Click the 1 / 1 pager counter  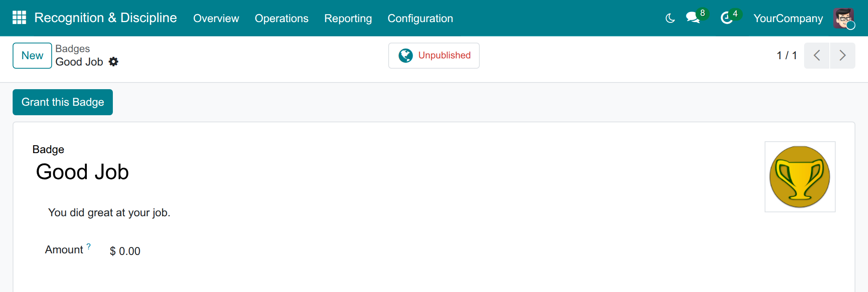point(787,56)
